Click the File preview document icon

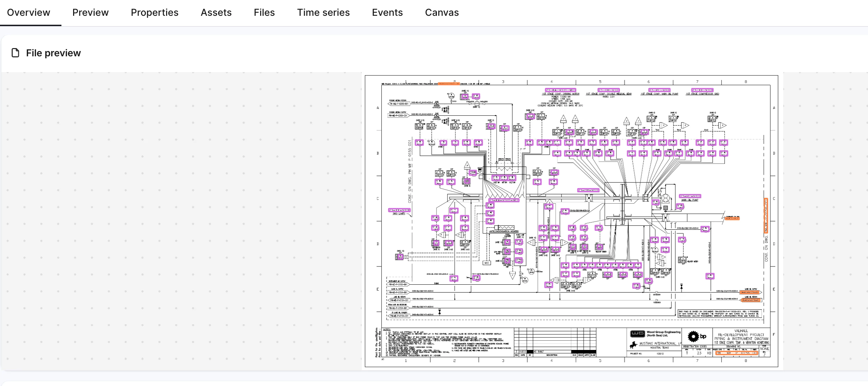[x=15, y=53]
